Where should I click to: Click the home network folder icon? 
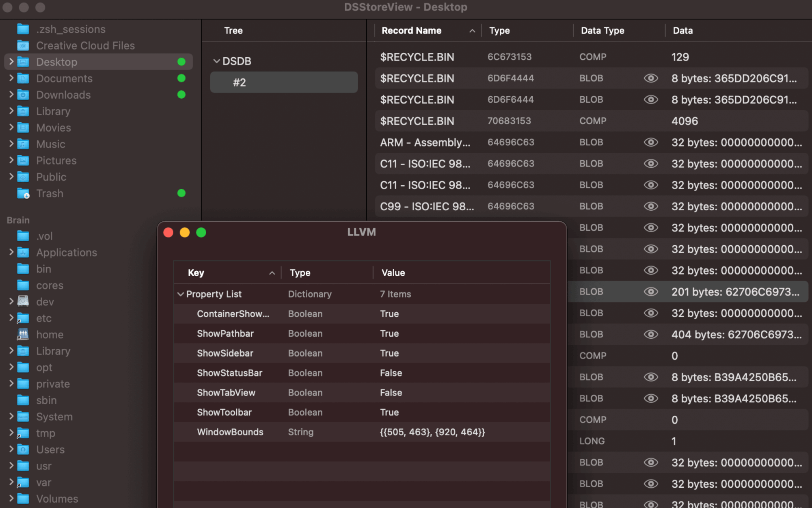click(23, 335)
